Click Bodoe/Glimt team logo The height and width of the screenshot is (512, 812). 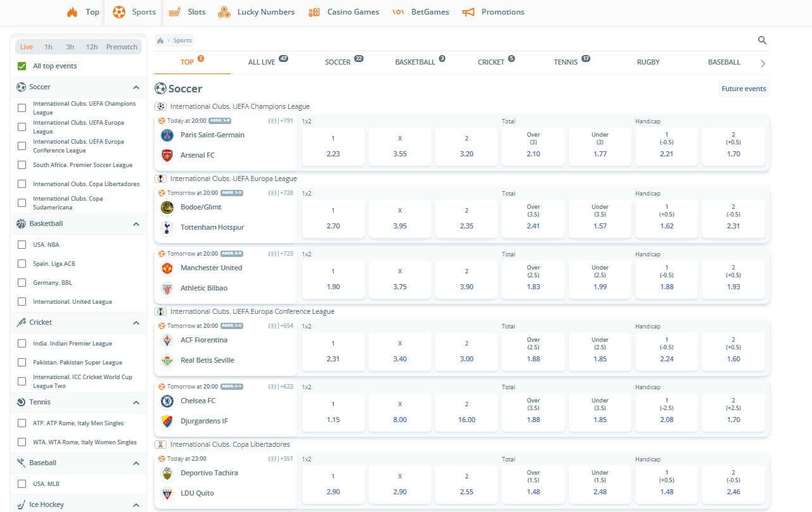167,207
